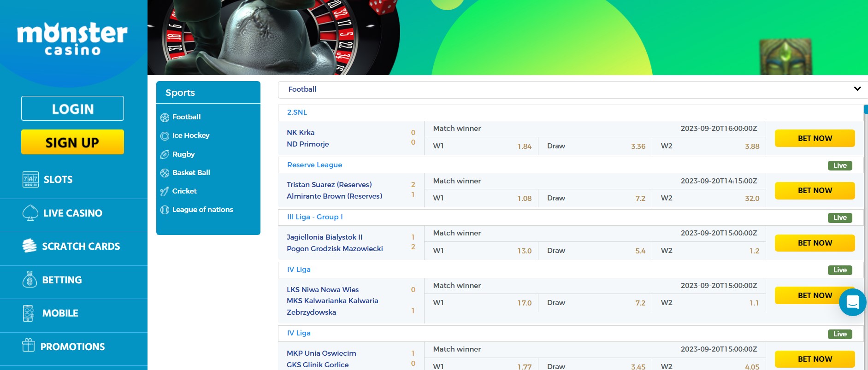
Task: Click the Promotions gift box icon
Action: point(29,345)
